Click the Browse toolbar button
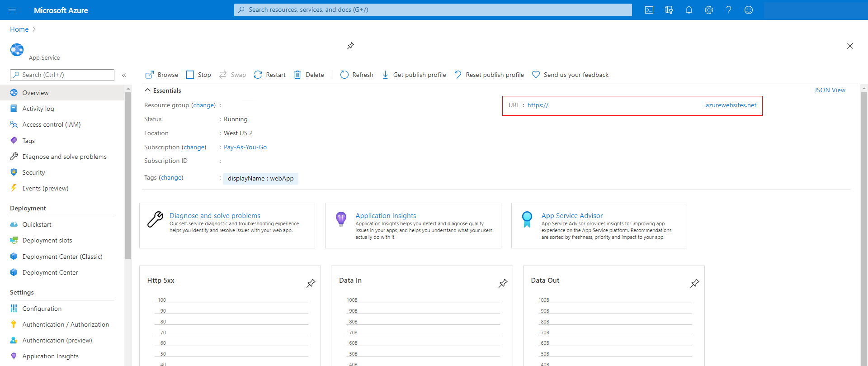This screenshot has height=366, width=868. click(x=162, y=75)
